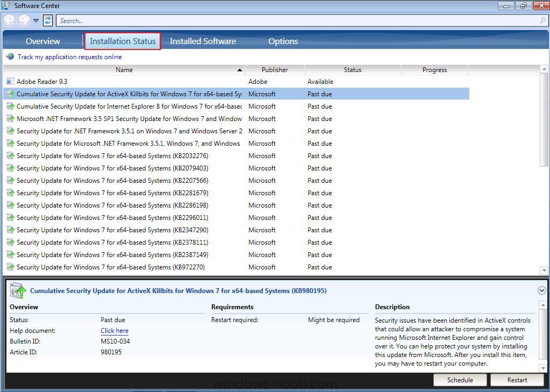This screenshot has height=392, width=550.
Task: Click the large update icon in details pane
Action: (x=18, y=290)
